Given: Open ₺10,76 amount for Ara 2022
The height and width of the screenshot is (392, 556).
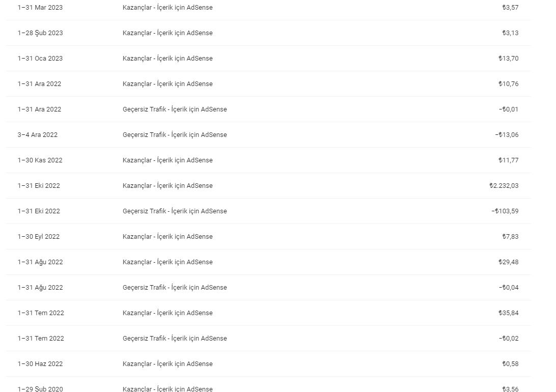Looking at the screenshot, I should click(509, 84).
